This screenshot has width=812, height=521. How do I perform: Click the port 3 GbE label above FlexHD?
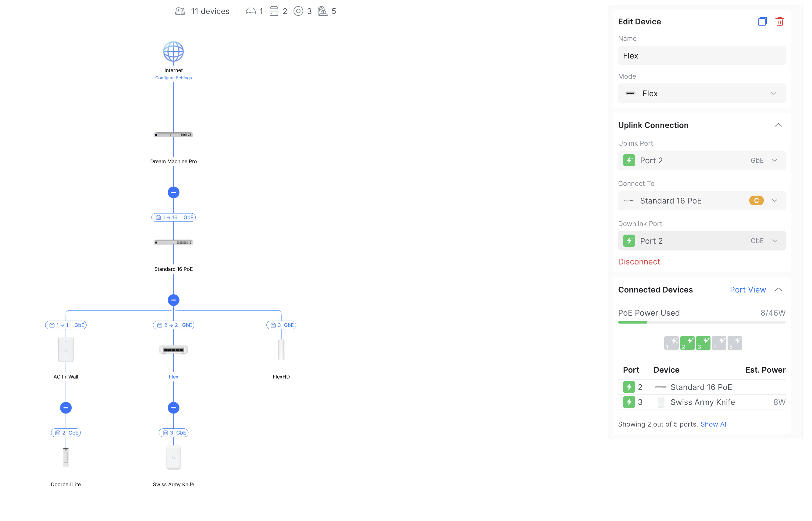pyautogui.click(x=281, y=325)
